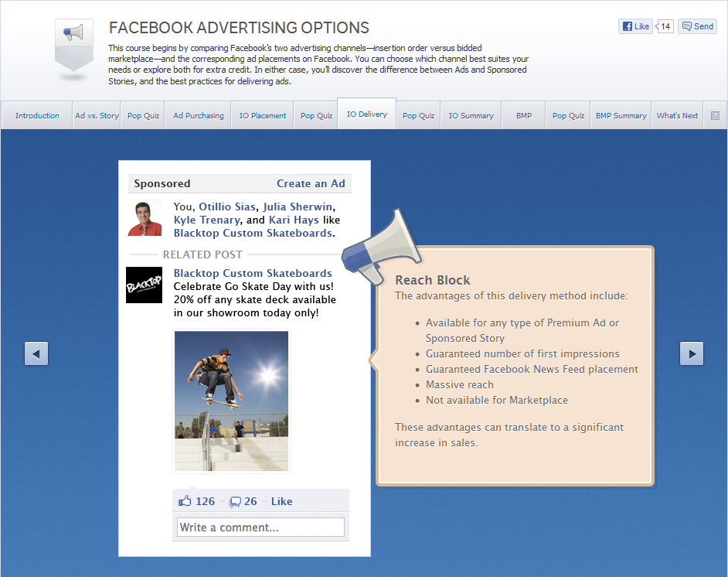
Task: Go to the BMP Summary tab
Action: [621, 116]
